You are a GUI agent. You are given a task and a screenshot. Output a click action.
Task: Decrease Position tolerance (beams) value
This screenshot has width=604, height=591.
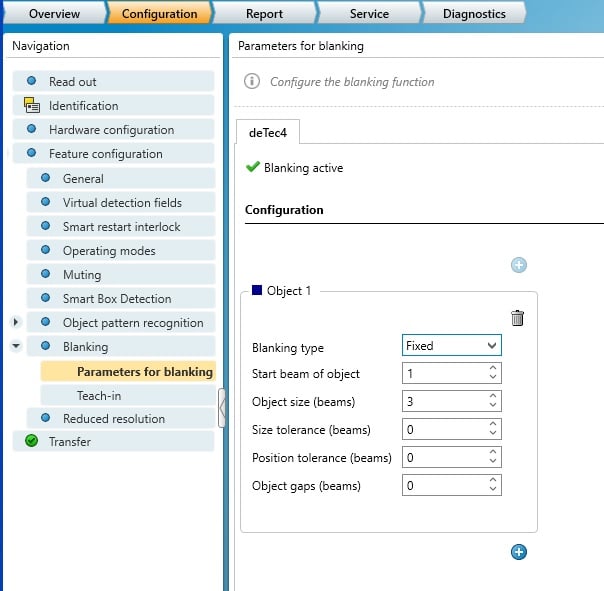coord(493,461)
